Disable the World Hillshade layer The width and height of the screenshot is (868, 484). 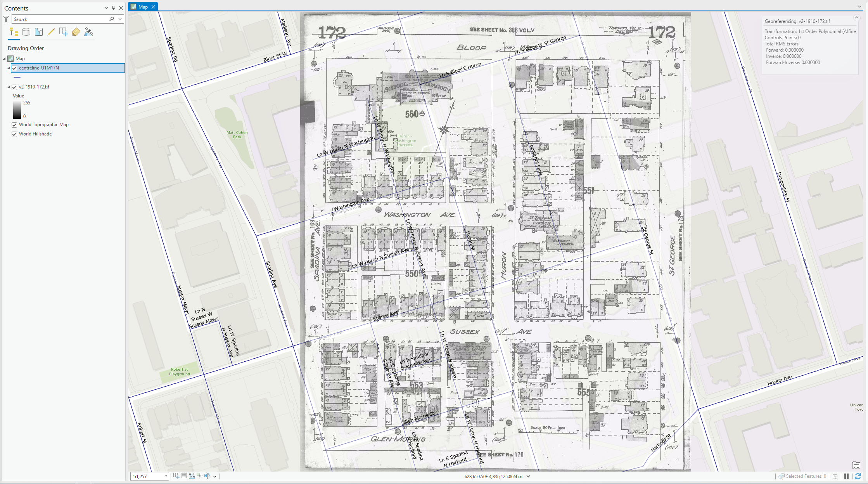[14, 134]
